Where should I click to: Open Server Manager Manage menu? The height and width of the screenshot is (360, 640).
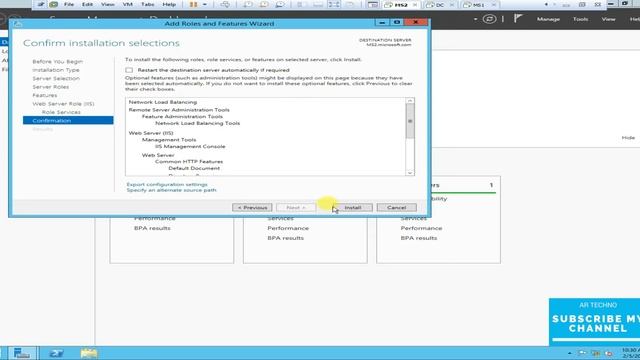548,19
